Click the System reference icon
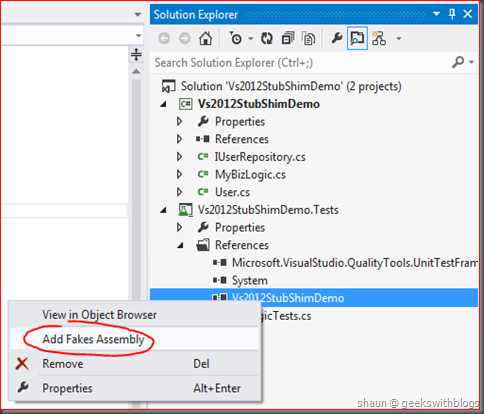 [220, 280]
